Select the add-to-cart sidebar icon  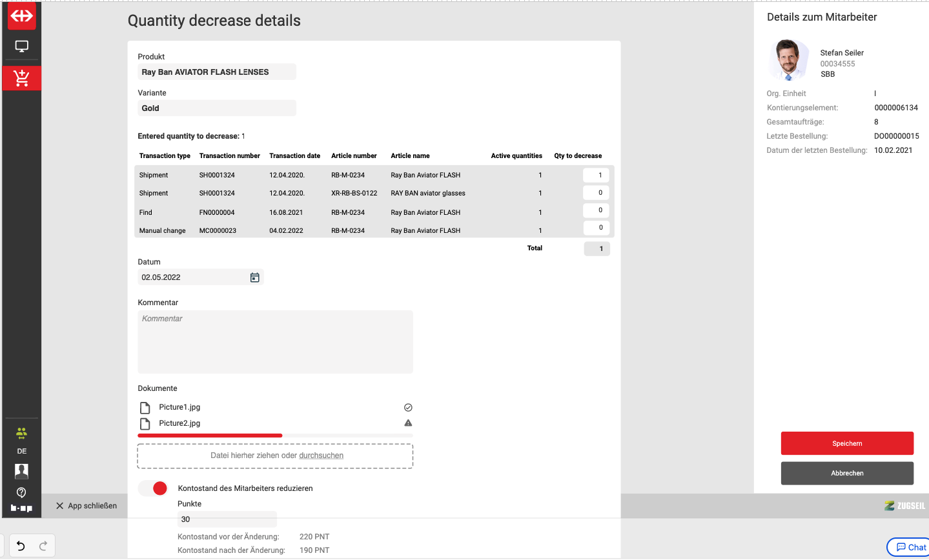tap(22, 78)
